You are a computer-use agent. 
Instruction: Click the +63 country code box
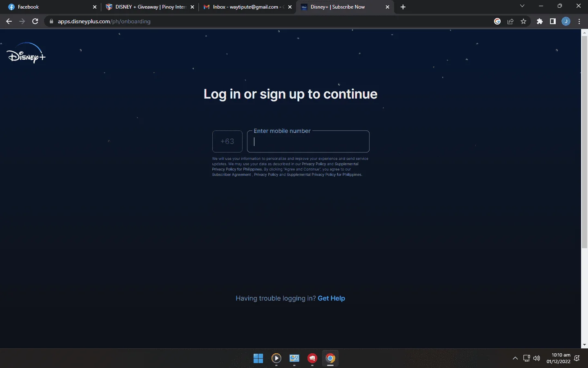[227, 141]
